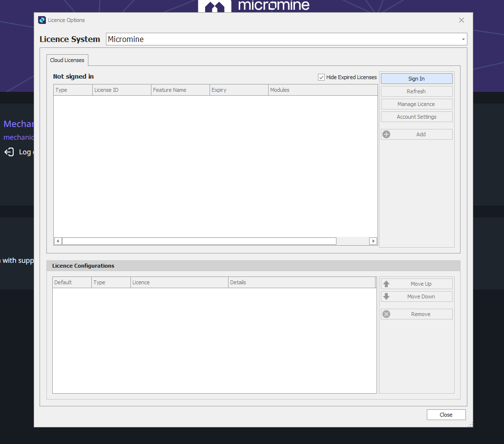
Task: Sort by Type column in cloud licences
Action: (73, 90)
